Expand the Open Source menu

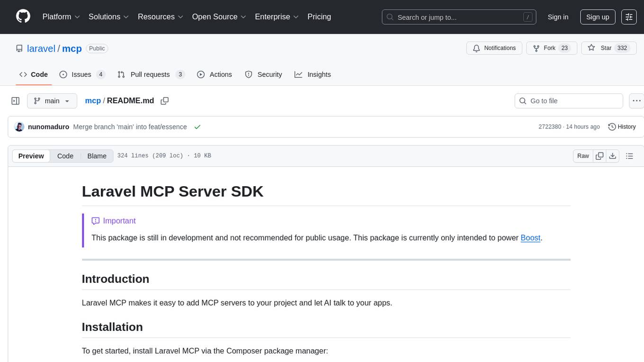pyautogui.click(x=219, y=17)
